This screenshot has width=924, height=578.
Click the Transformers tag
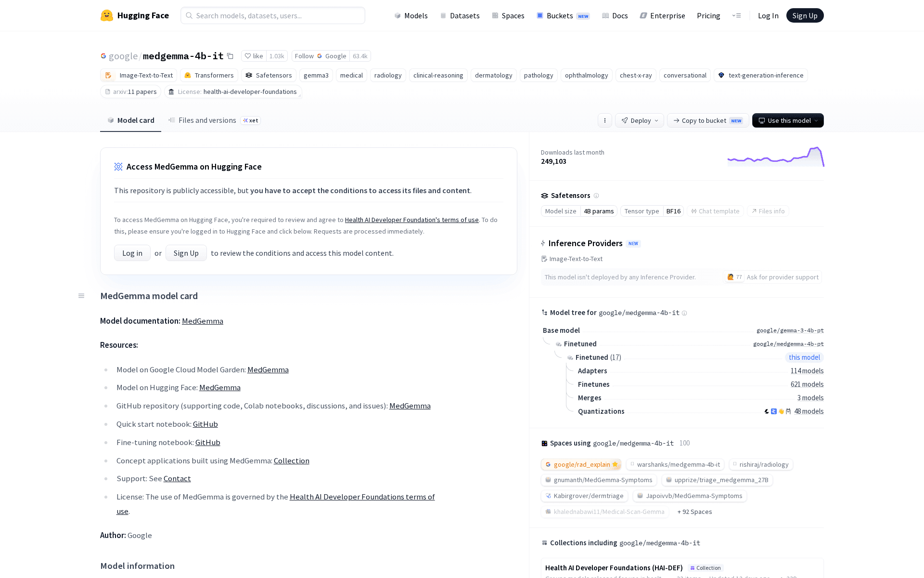click(209, 75)
